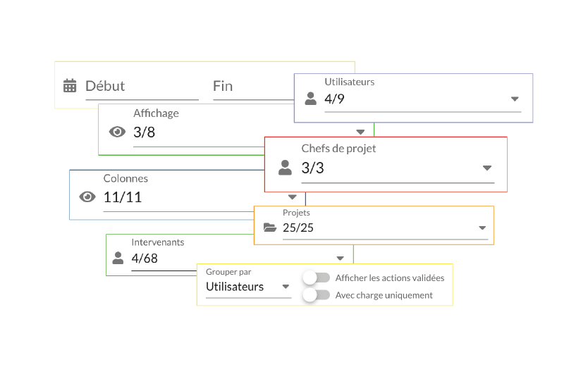Screen dimensions: 588x367
Task: Set the Début date field
Action: point(142,87)
